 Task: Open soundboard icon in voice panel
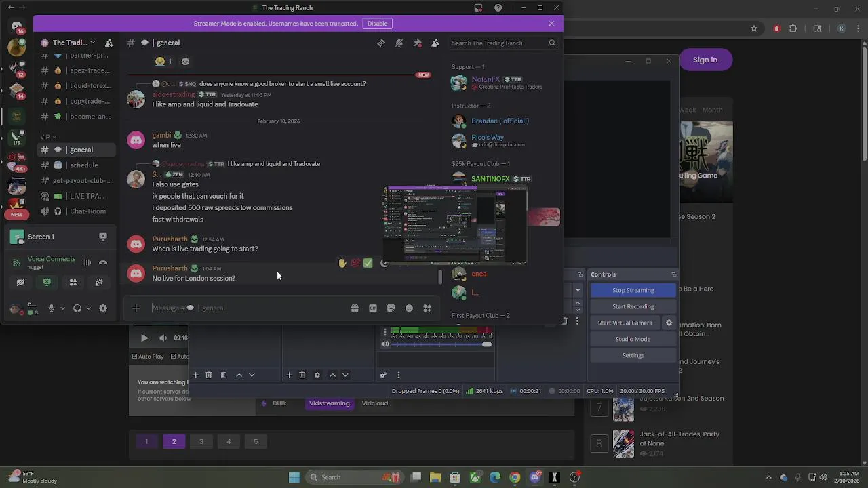pos(99,283)
